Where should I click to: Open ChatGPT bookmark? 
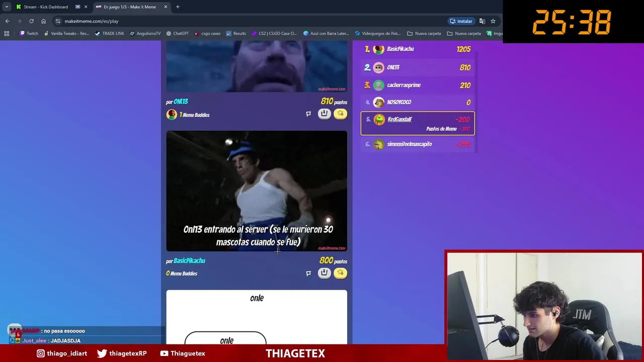pyautogui.click(x=177, y=33)
